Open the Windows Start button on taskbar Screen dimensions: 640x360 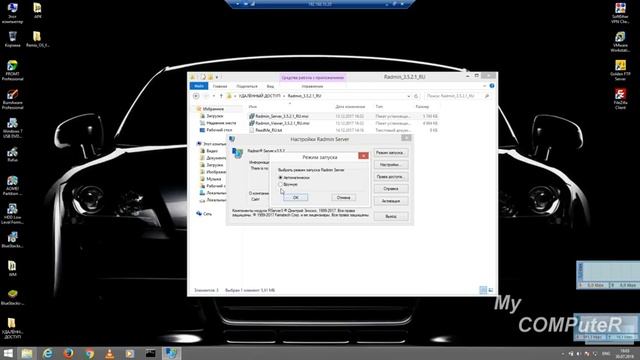point(8,353)
